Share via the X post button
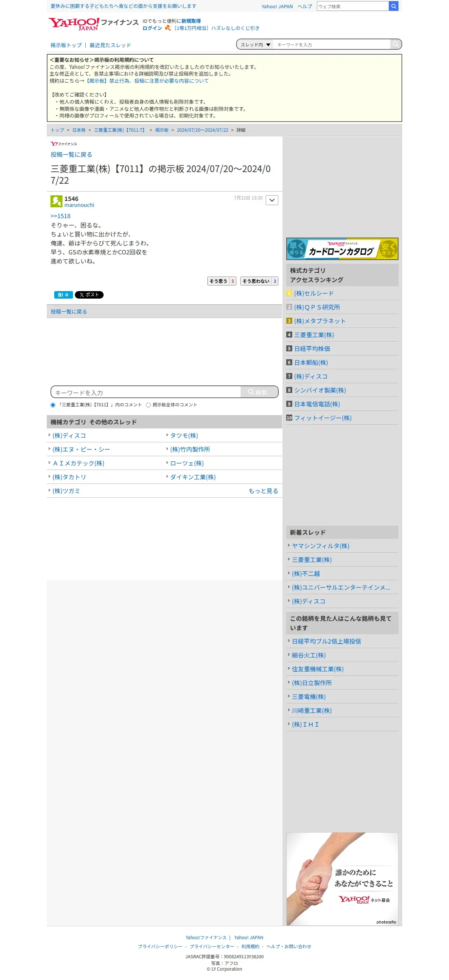Screen dimensions: 449x980 [89, 295]
